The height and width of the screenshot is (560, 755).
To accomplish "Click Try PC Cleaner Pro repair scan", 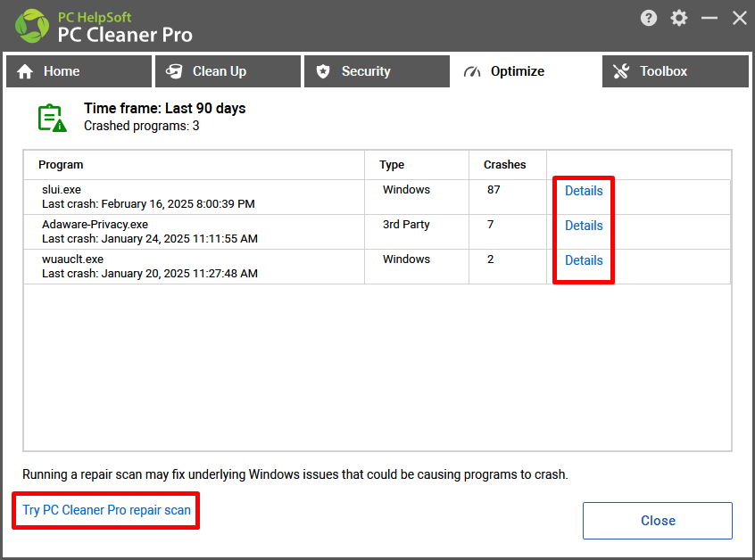I will coord(106,510).
